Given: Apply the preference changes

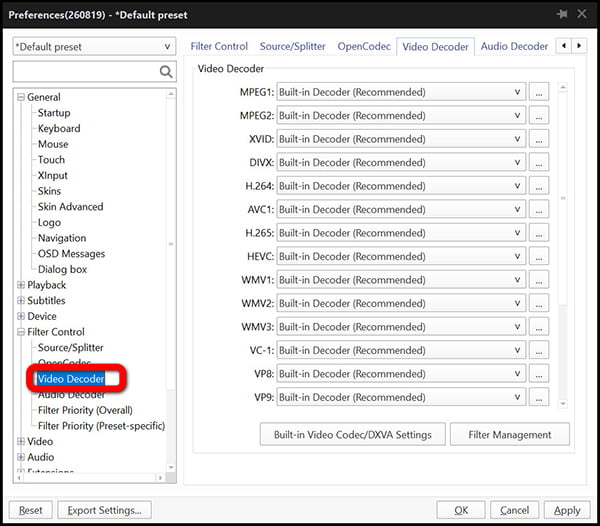Looking at the screenshot, I should 567,510.
